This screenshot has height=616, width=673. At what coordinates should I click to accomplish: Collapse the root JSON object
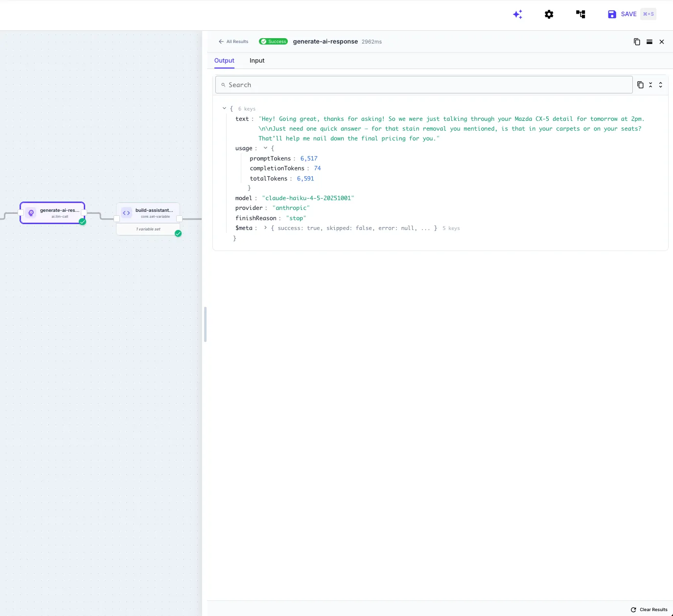pyautogui.click(x=224, y=109)
